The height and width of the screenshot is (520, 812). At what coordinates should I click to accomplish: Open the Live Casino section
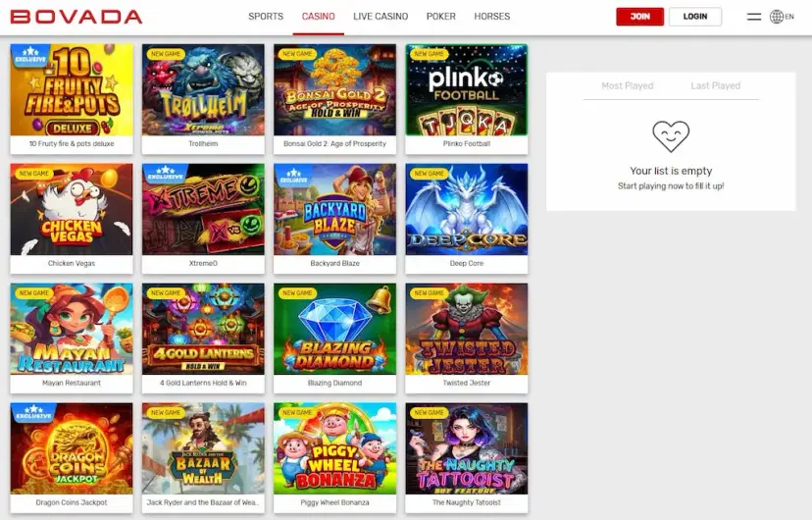(381, 17)
